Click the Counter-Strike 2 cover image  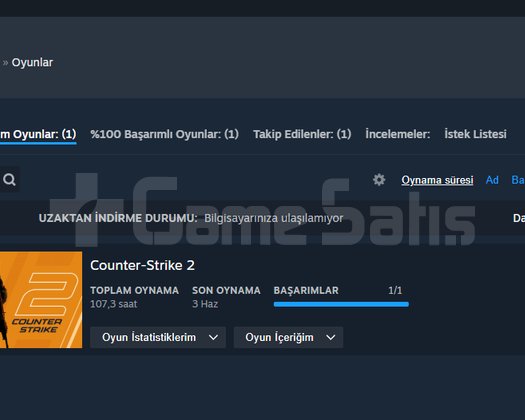pos(41,300)
